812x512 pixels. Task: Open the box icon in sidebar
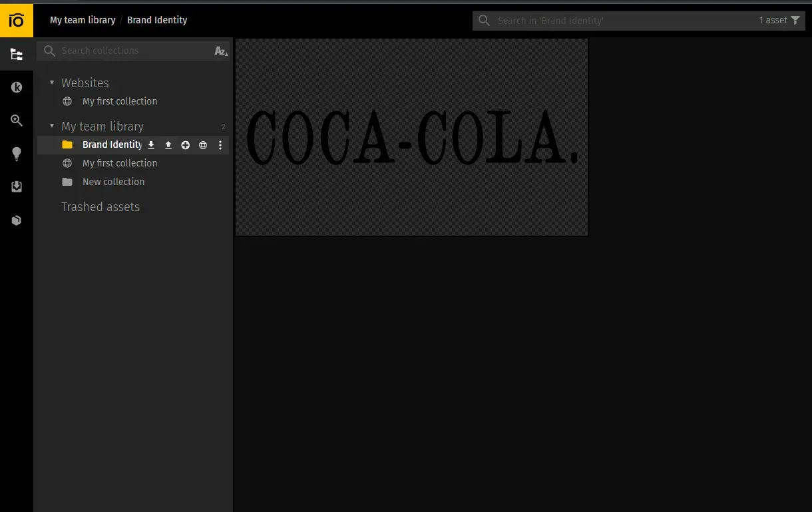coord(17,220)
